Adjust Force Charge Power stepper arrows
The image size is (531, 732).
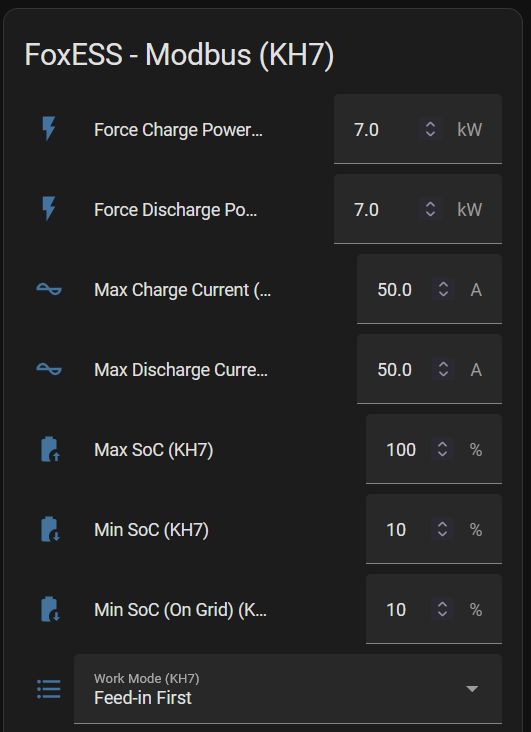click(430, 129)
